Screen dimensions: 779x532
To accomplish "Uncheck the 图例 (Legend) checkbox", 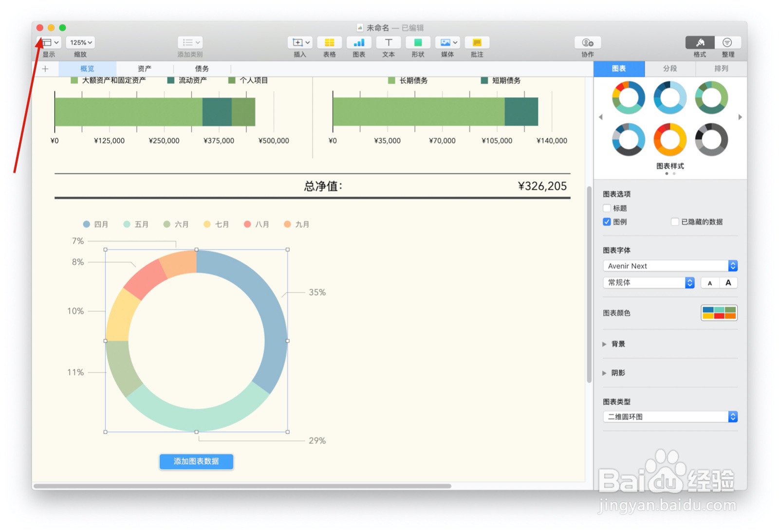I will point(607,221).
